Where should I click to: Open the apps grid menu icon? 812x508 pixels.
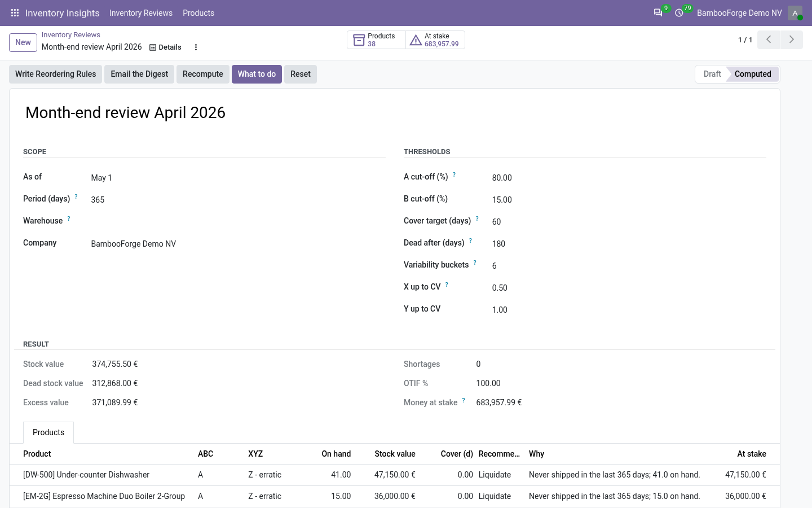[x=15, y=13]
